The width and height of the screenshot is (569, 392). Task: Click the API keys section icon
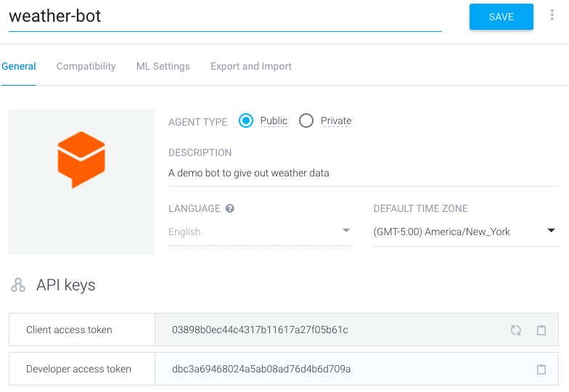point(18,285)
